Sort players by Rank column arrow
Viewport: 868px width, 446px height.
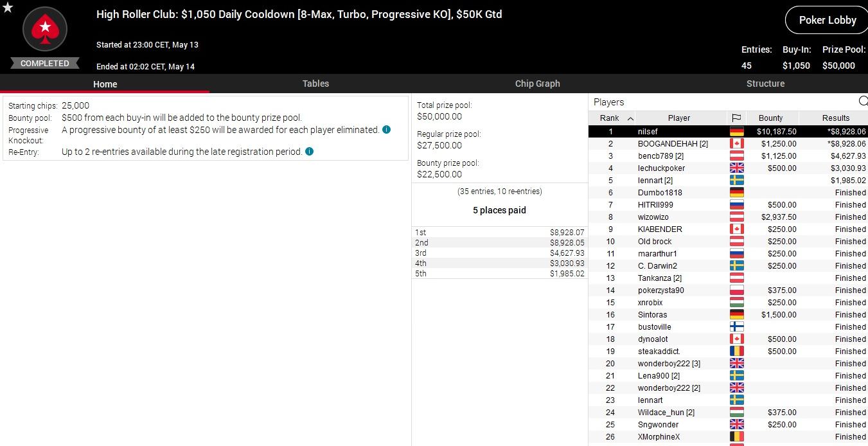[630, 118]
